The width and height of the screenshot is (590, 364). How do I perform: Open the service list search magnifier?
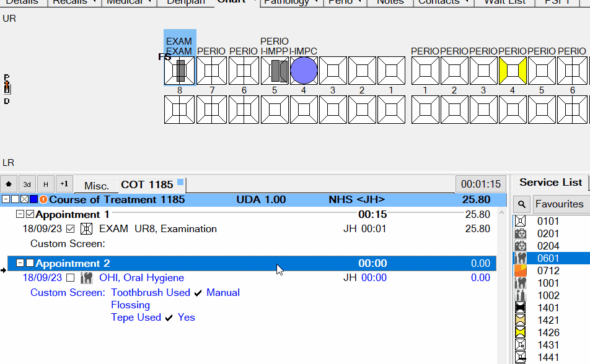pyautogui.click(x=522, y=204)
